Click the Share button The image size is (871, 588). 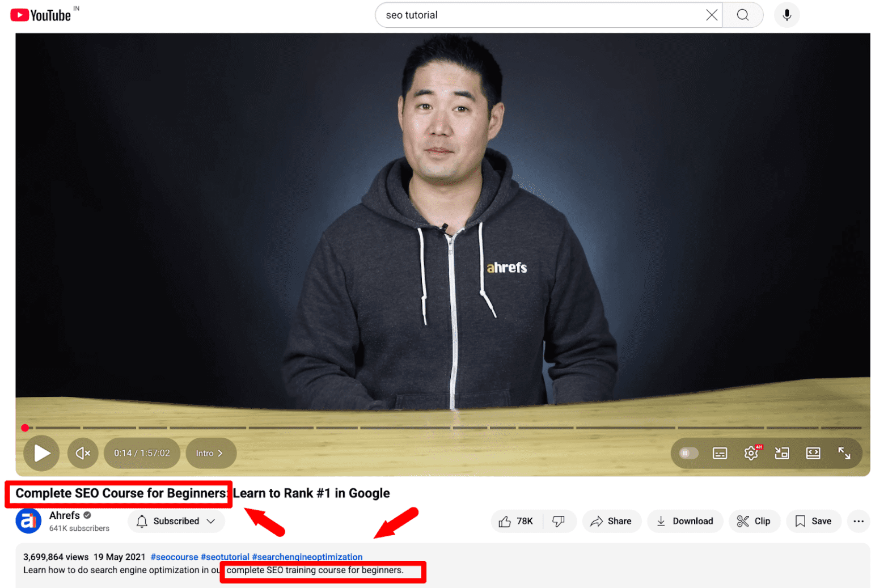tap(611, 521)
